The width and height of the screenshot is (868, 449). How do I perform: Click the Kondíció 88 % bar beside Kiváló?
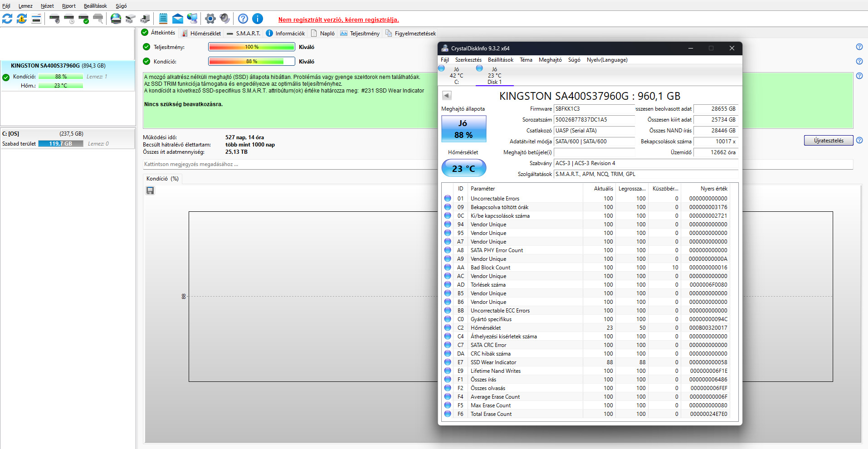click(252, 61)
